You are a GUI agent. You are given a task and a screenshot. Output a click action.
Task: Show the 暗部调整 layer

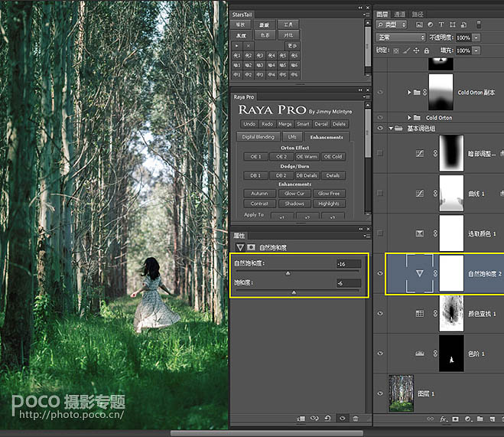point(380,153)
